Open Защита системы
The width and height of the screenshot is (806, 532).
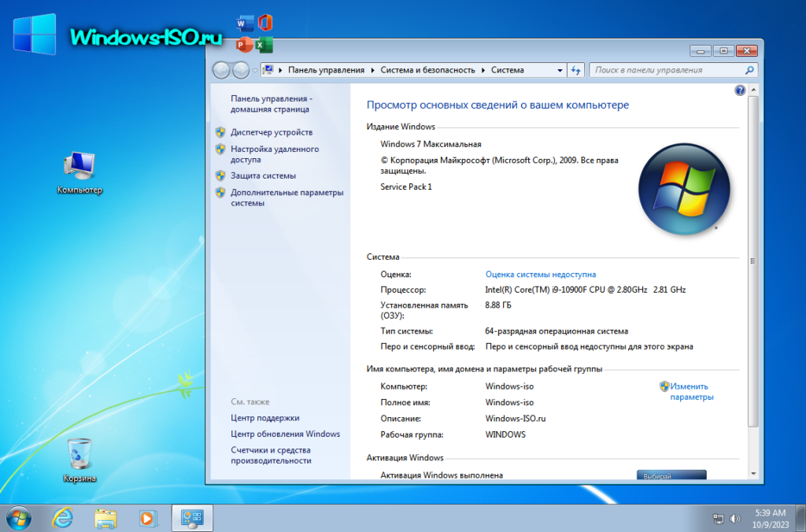(263, 175)
